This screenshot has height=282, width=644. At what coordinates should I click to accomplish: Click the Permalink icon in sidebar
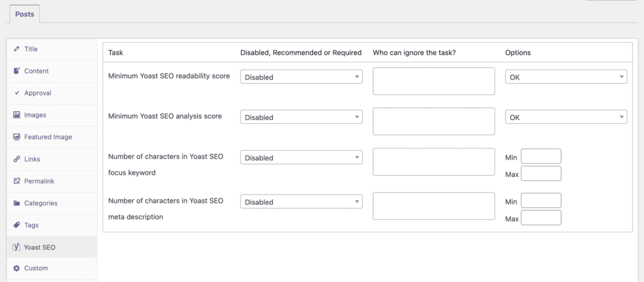tap(16, 181)
